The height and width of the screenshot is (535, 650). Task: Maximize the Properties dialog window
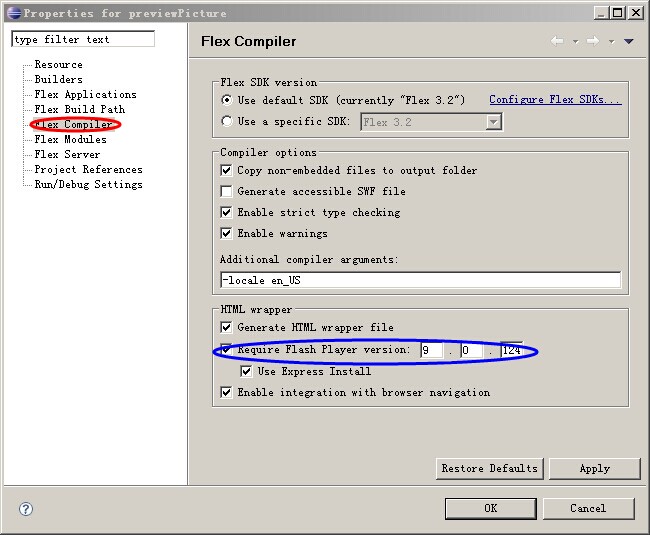[618, 13]
